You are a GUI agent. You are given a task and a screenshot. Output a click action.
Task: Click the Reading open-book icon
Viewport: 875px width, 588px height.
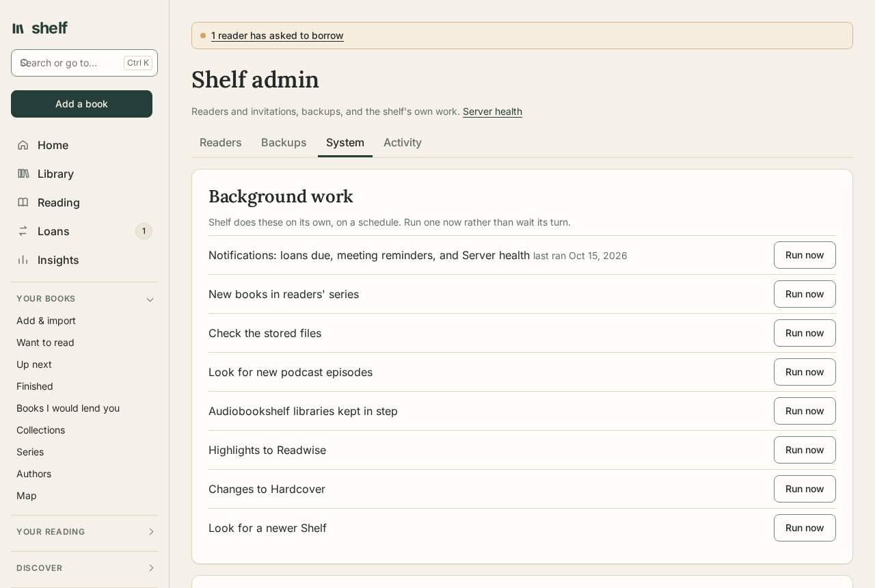coord(23,202)
